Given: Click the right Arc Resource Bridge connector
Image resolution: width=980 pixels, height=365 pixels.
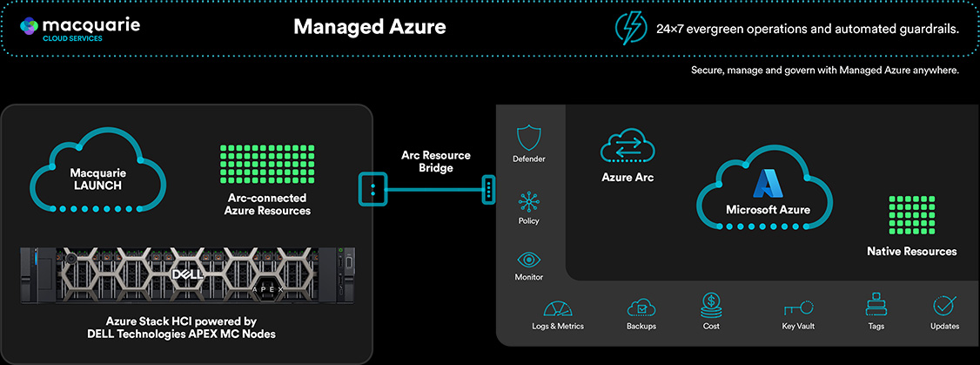Looking at the screenshot, I should [x=488, y=188].
